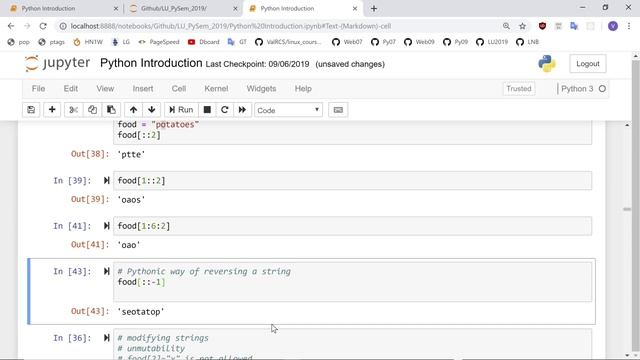Click the Trusted notebook button
The image size is (640, 360).
tap(519, 89)
